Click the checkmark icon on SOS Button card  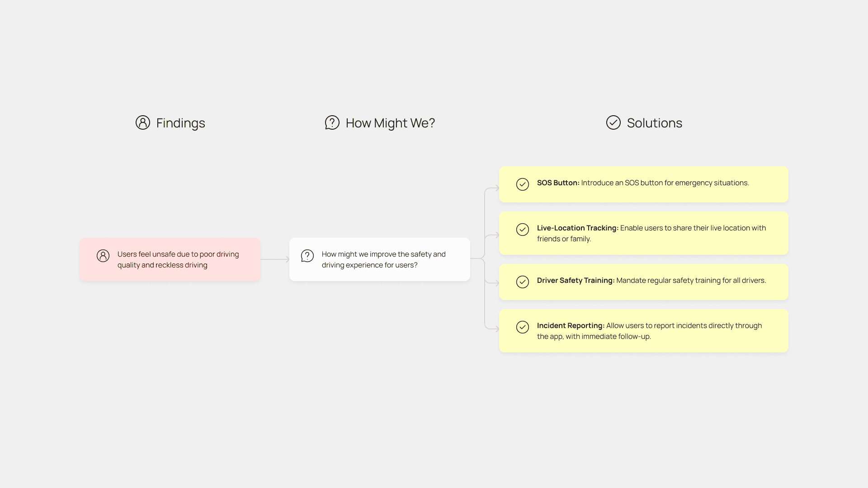click(x=522, y=184)
